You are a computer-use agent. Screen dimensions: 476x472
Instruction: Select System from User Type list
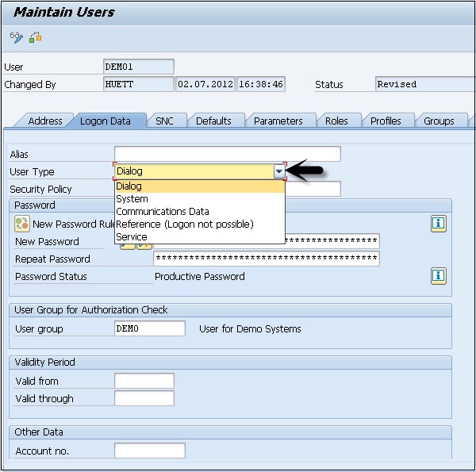[x=132, y=199]
